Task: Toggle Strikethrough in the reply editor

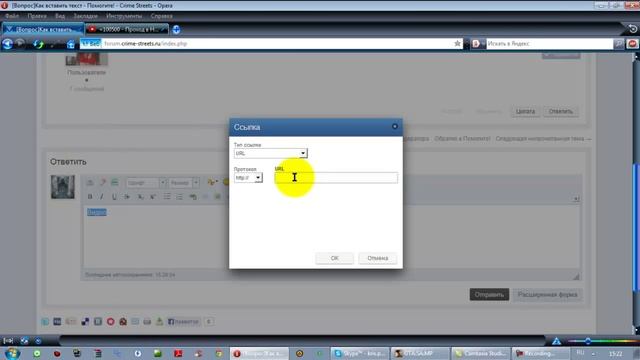Action: point(127,197)
